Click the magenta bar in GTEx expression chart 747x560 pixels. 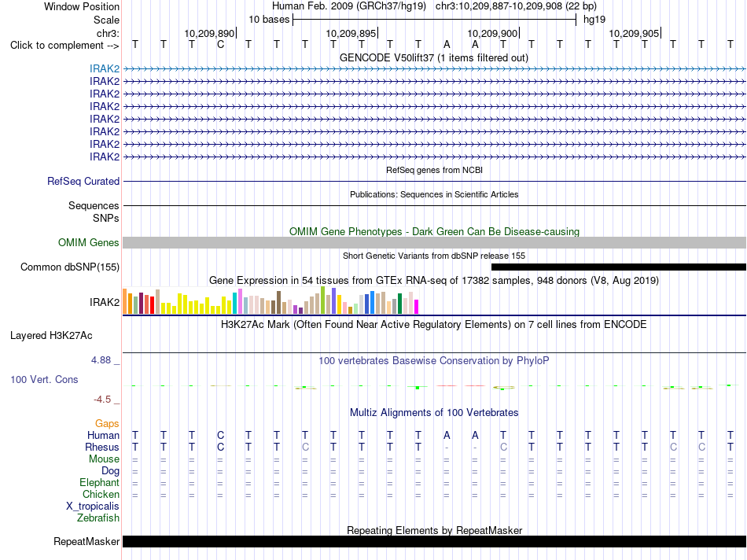tap(417, 307)
